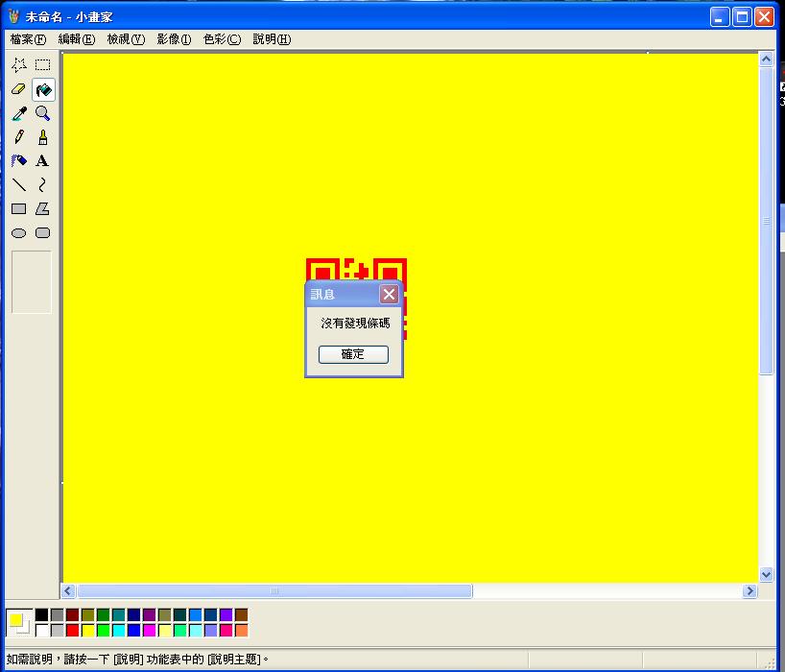Select the Polygon tool
Viewport: 785px width, 672px height.
[43, 209]
